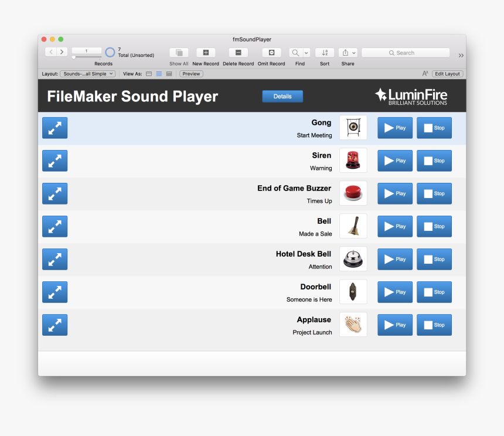This screenshot has height=436, width=504.
Task: Click the Preview button
Action: 191,74
